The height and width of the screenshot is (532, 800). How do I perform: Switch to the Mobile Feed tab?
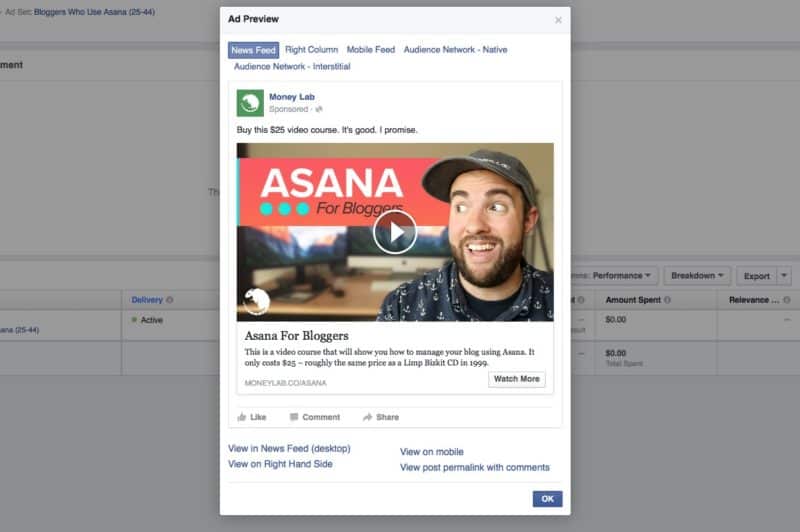coord(371,49)
